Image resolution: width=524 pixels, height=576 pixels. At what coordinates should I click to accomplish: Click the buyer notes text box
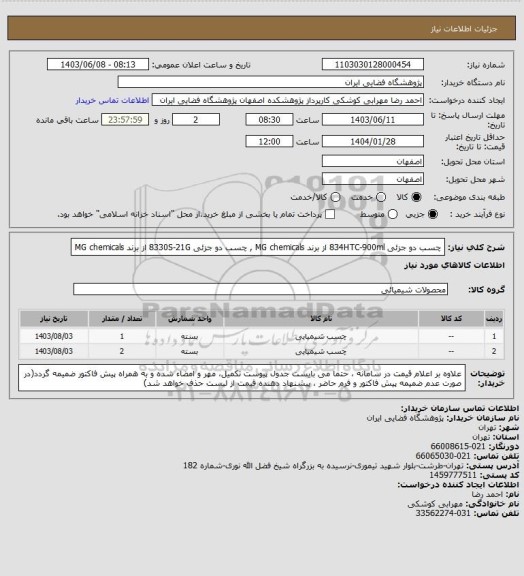click(242, 378)
